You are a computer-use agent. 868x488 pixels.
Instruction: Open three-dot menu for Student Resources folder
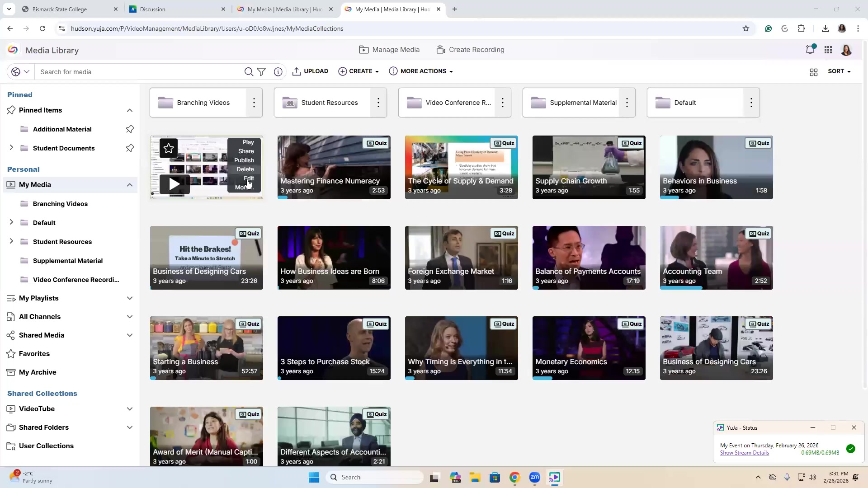(x=378, y=103)
